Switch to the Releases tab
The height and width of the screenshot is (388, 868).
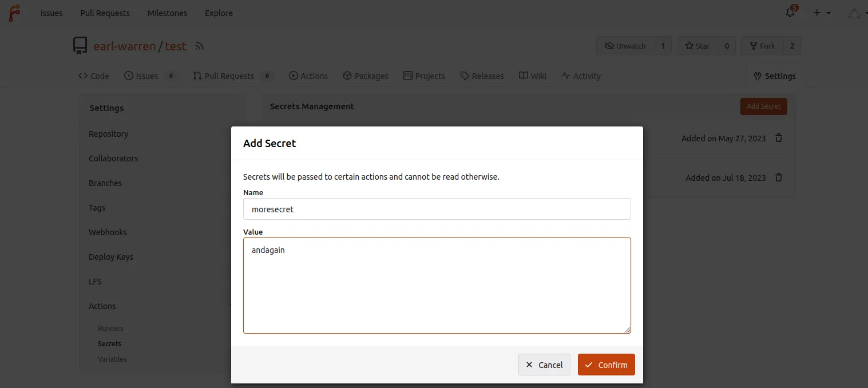coord(482,75)
